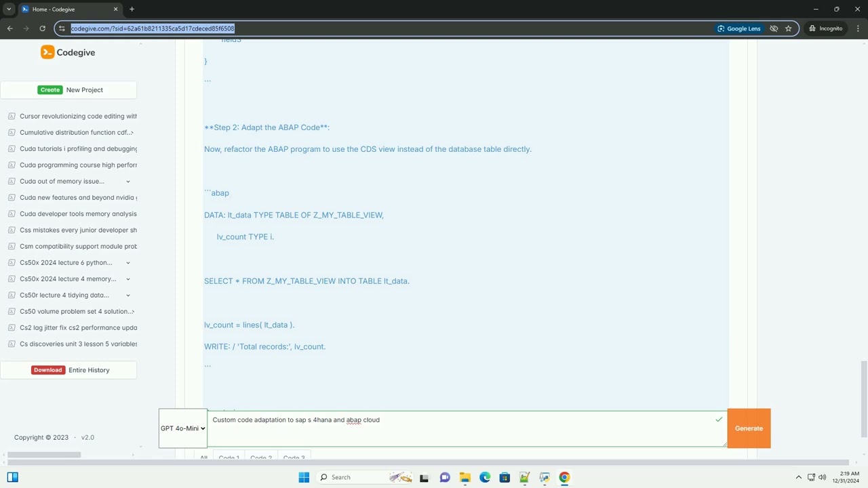Go back with the browser back arrow
868x488 pixels.
(10, 28)
